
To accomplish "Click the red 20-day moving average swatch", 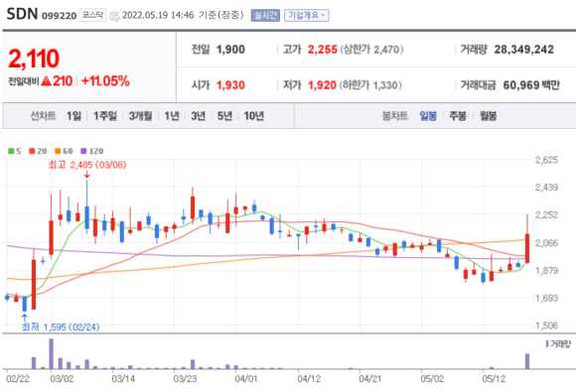I will point(32,151).
